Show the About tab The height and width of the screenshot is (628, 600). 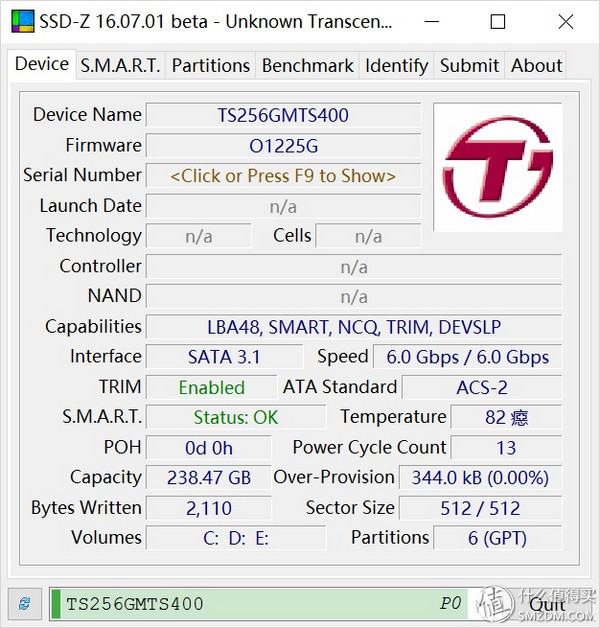537,65
